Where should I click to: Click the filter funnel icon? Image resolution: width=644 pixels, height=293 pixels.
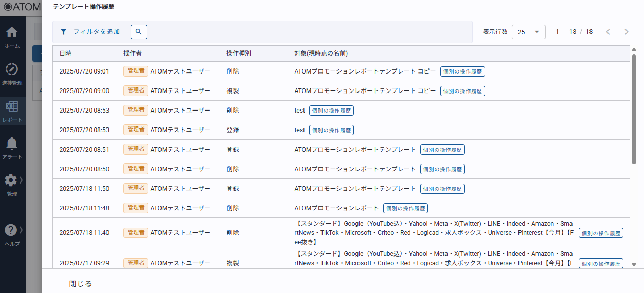[x=63, y=32]
